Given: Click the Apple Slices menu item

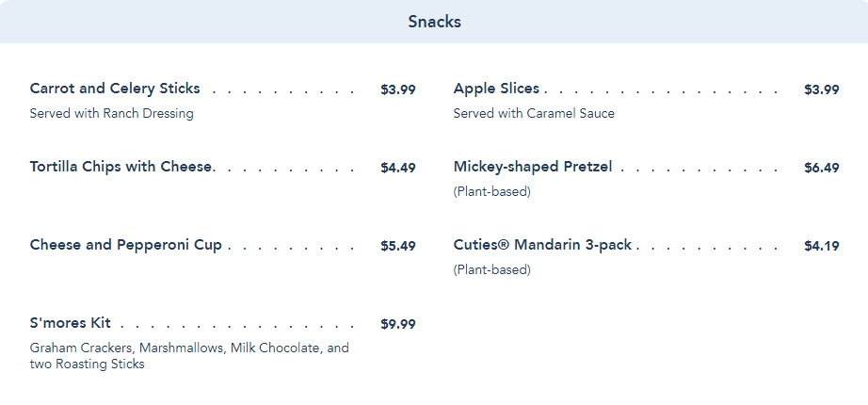Looking at the screenshot, I should click(496, 89).
